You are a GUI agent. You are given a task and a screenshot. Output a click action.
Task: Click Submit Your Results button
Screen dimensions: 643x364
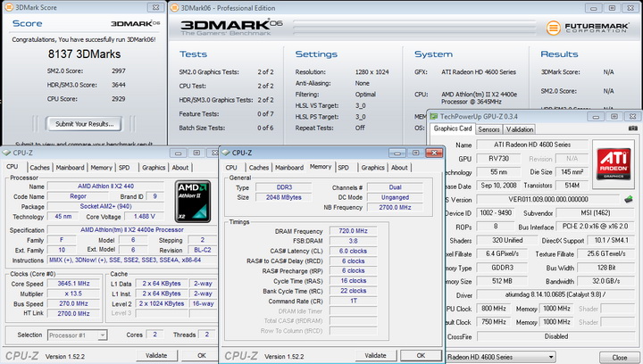[84, 124]
